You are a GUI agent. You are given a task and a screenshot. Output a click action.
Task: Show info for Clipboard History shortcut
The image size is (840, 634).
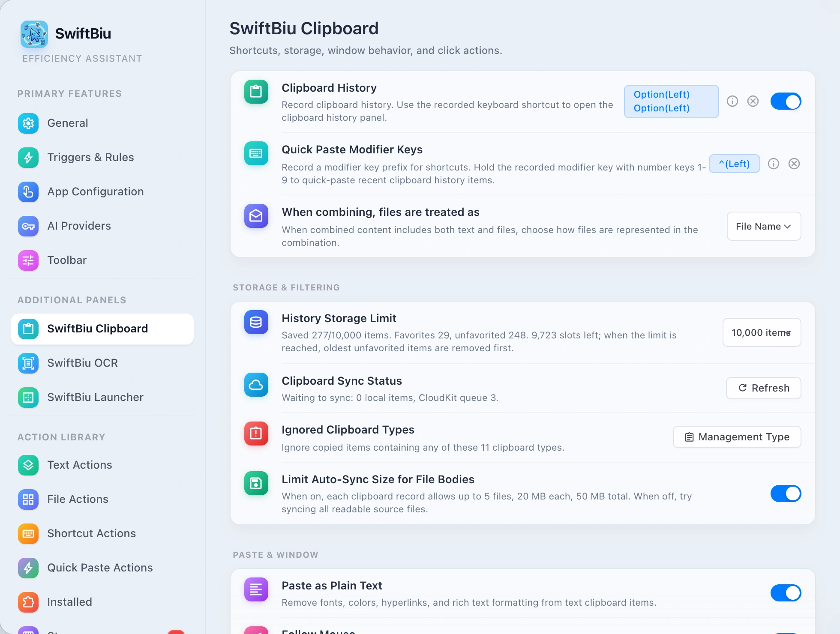(732, 101)
